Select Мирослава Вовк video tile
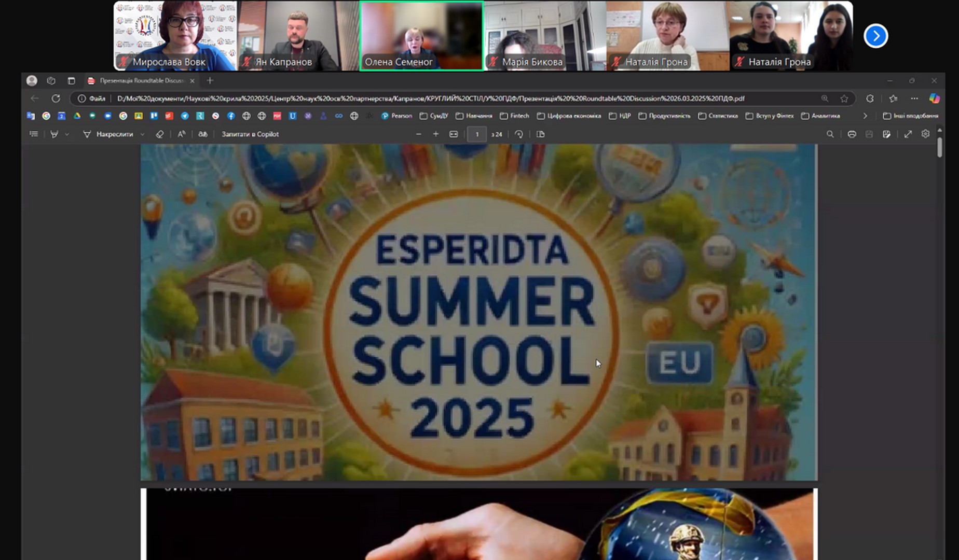The height and width of the screenshot is (560, 959). coord(175,35)
